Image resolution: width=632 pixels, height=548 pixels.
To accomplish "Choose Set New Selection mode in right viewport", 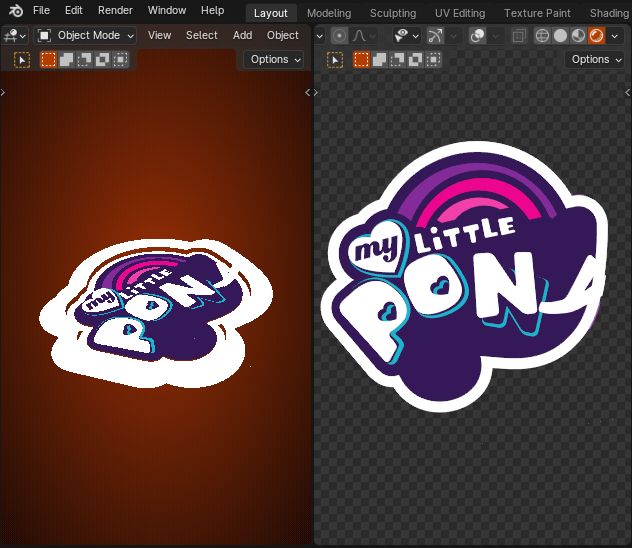I will pyautogui.click(x=361, y=60).
